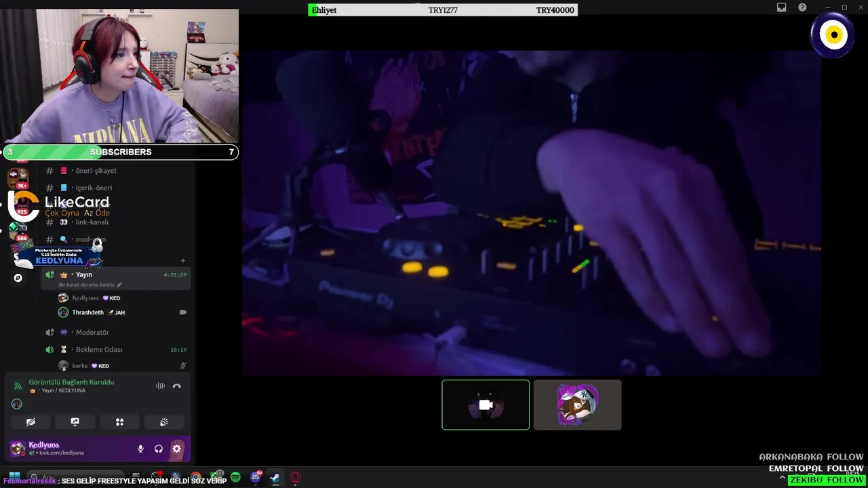
Task: Open Opera GX from the taskbar
Action: 295,477
